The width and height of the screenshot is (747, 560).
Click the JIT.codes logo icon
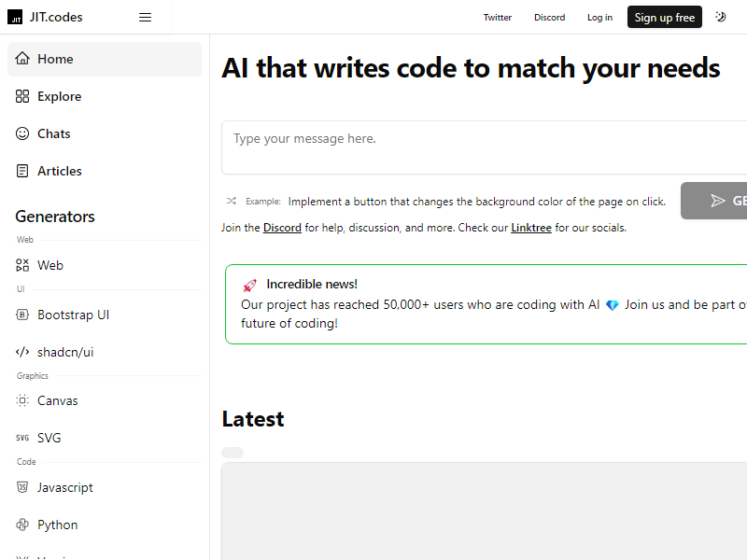(x=15, y=17)
